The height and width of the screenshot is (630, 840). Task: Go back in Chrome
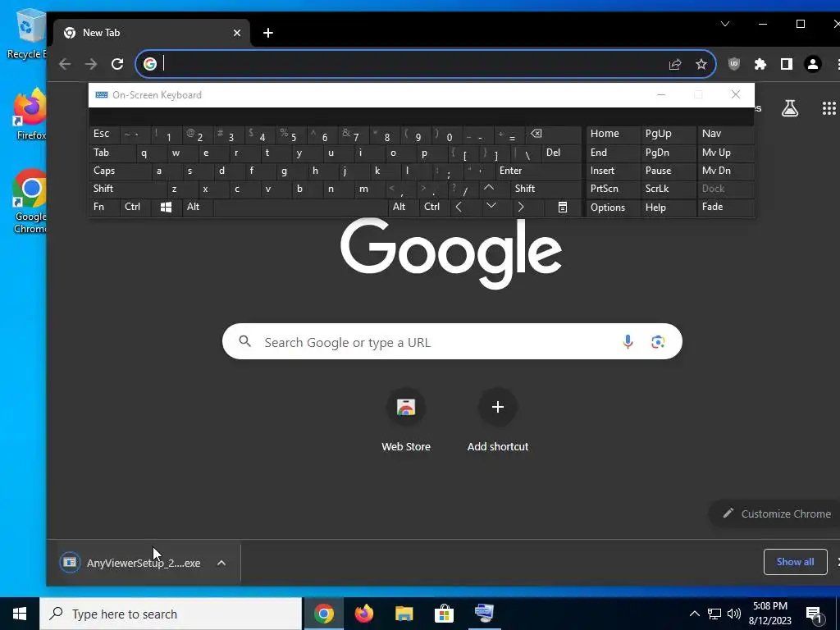65,64
